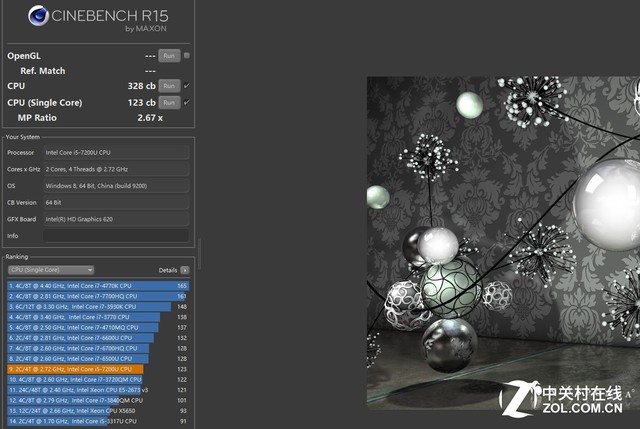Click into the Info text field

(x=115, y=236)
